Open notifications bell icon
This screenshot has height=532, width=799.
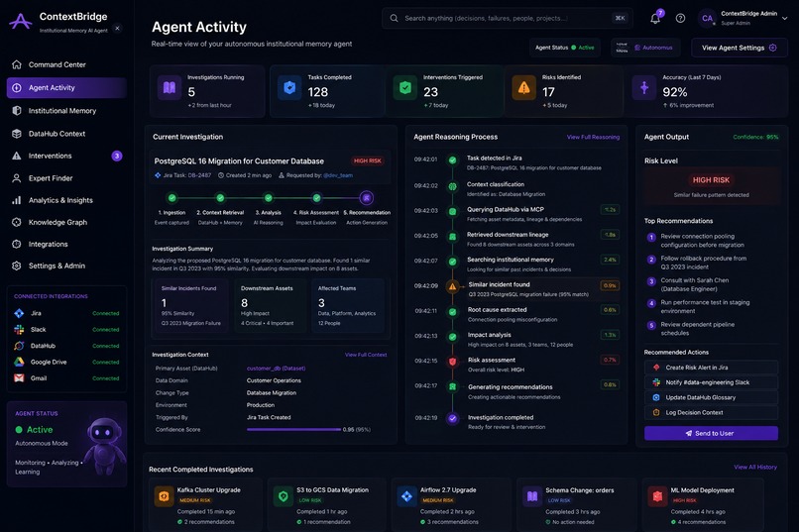(655, 18)
